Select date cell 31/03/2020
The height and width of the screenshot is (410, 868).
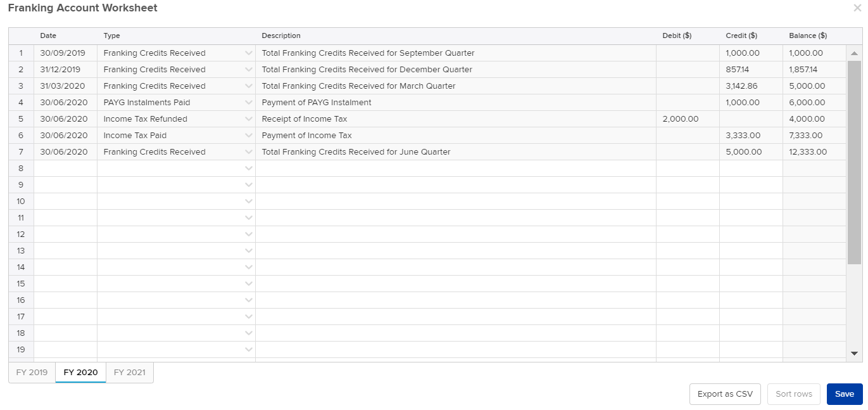[x=66, y=86]
